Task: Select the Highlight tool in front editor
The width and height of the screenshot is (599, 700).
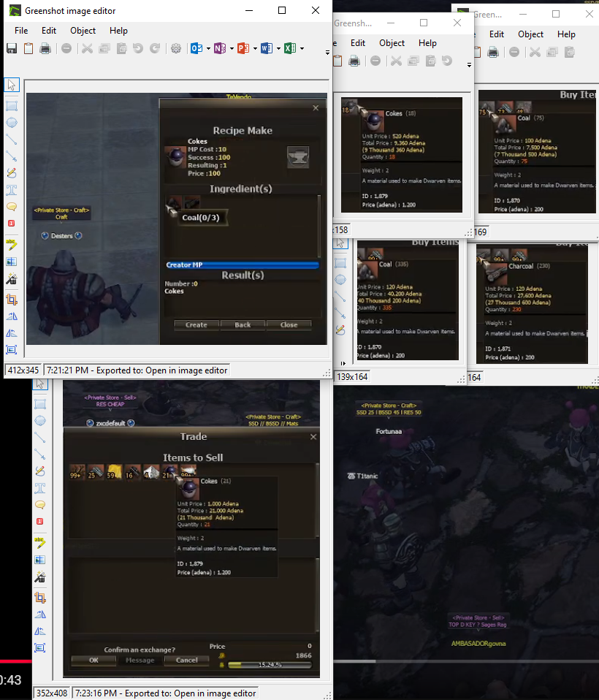Action: click(x=12, y=244)
